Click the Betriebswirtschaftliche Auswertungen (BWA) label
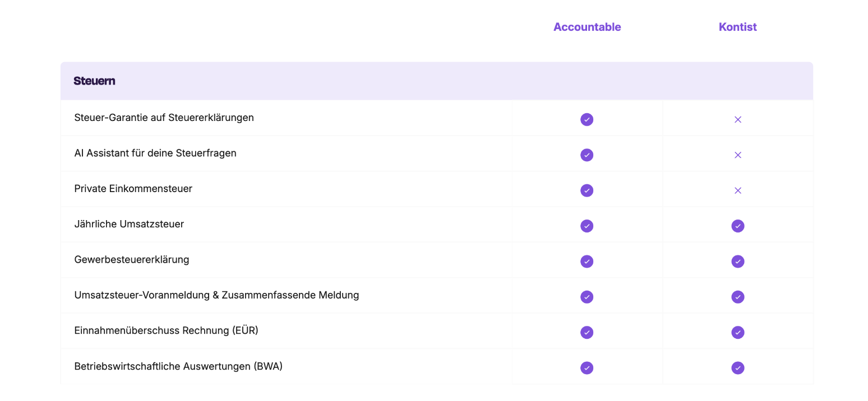Image resolution: width=868 pixels, height=401 pixels. 178,366
